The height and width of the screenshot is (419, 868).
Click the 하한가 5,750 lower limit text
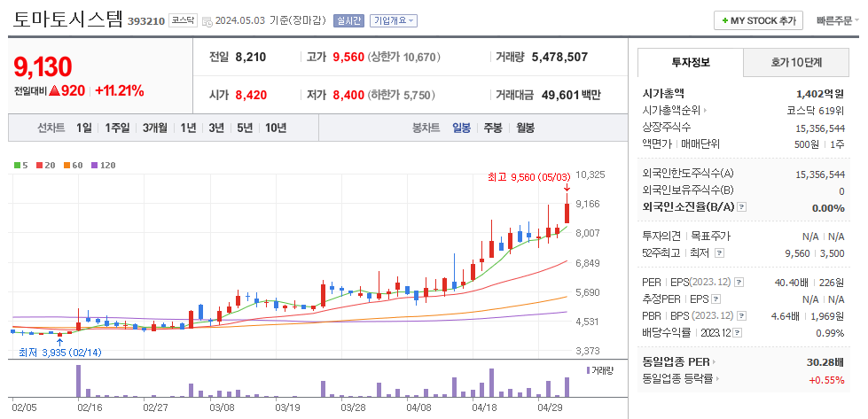[x=402, y=95]
